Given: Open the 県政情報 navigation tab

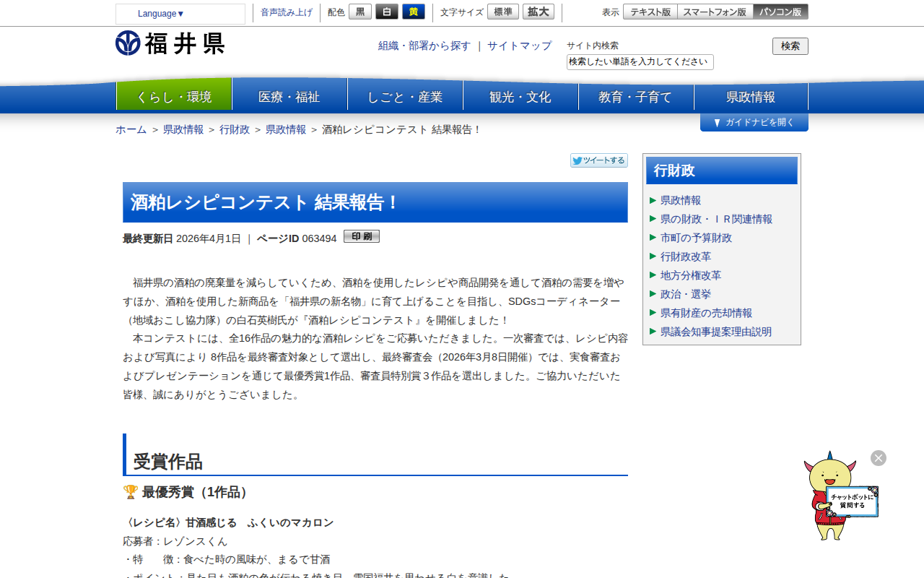Looking at the screenshot, I should tap(751, 97).
